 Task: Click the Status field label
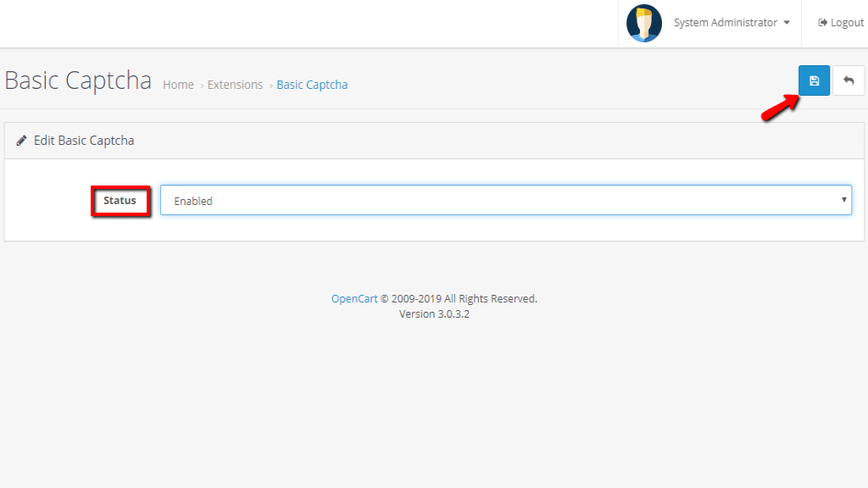(x=120, y=201)
